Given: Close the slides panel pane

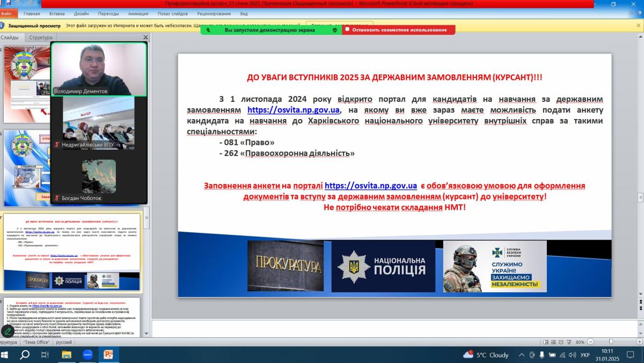Looking at the screenshot, I should [x=145, y=38].
